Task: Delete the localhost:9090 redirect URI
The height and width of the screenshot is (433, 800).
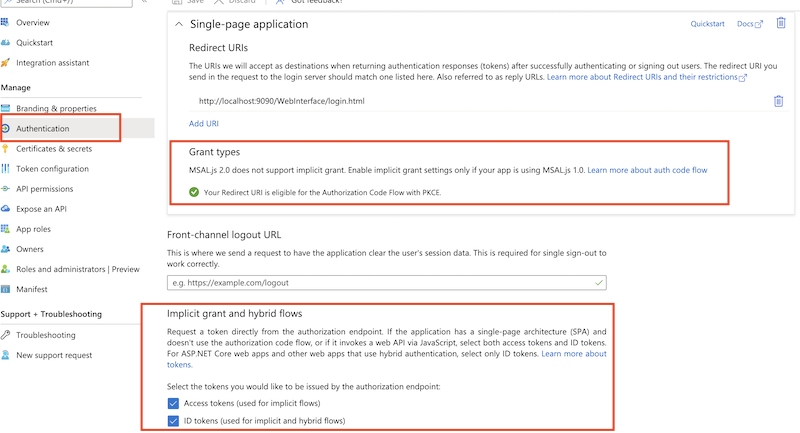Action: click(x=778, y=101)
